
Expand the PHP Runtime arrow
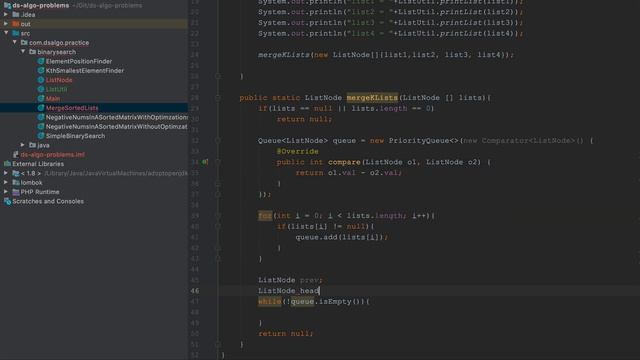[6, 192]
